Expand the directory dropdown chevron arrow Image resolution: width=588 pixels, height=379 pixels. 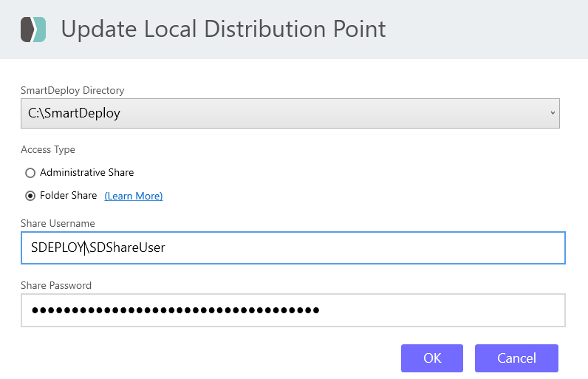click(x=552, y=114)
